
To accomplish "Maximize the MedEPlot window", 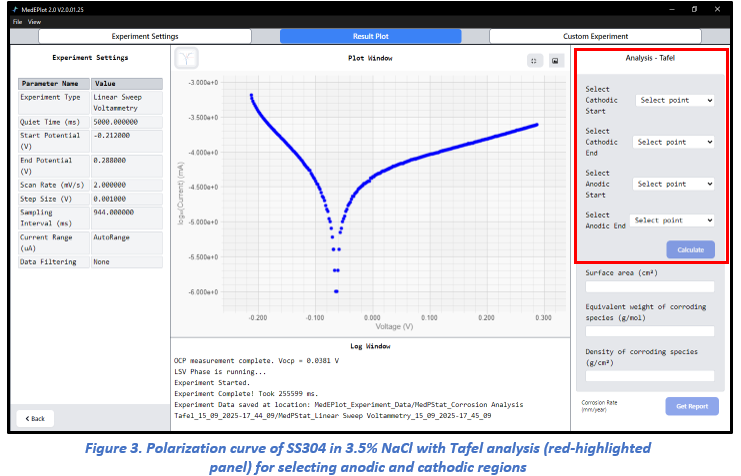I will pos(694,10).
